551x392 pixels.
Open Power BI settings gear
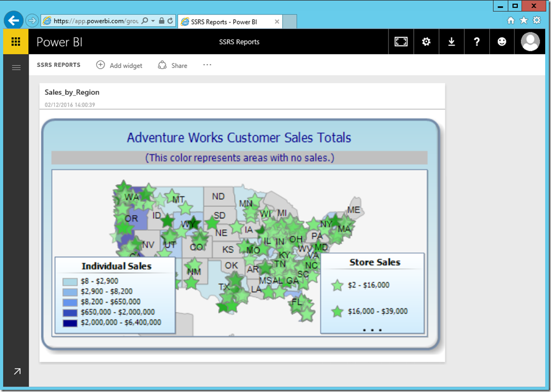tap(426, 42)
